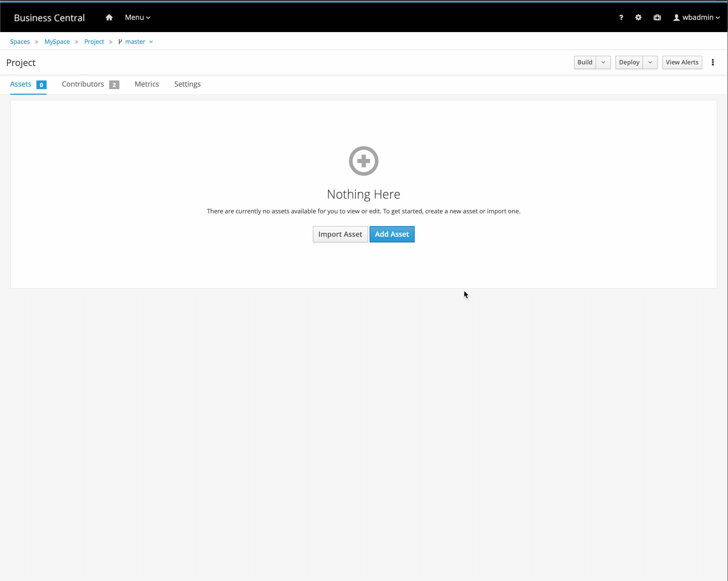Click the Import Asset button
The height and width of the screenshot is (581, 728).
click(340, 234)
